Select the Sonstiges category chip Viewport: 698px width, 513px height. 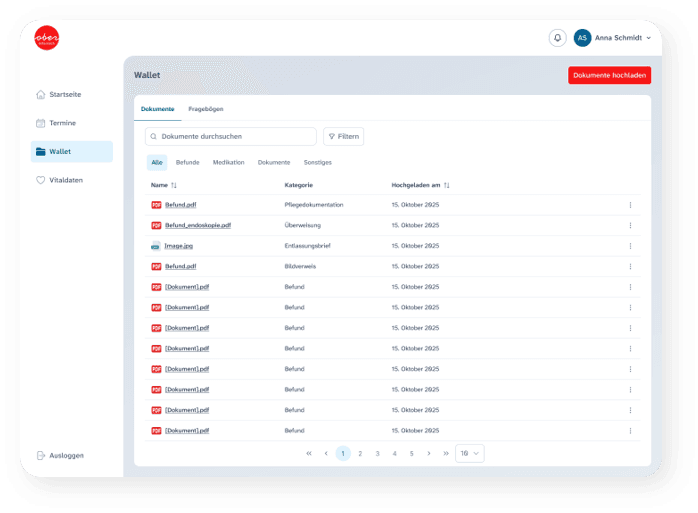[x=317, y=163]
